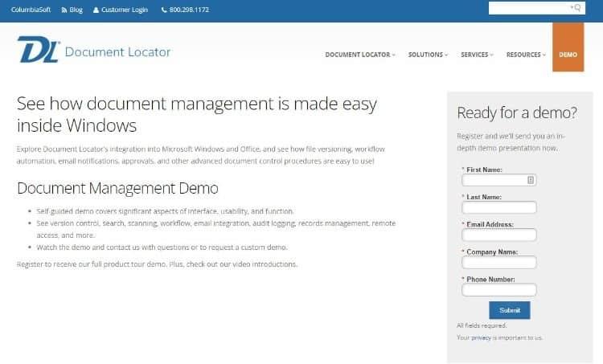
Task: Expand the Services menu
Action: click(477, 55)
